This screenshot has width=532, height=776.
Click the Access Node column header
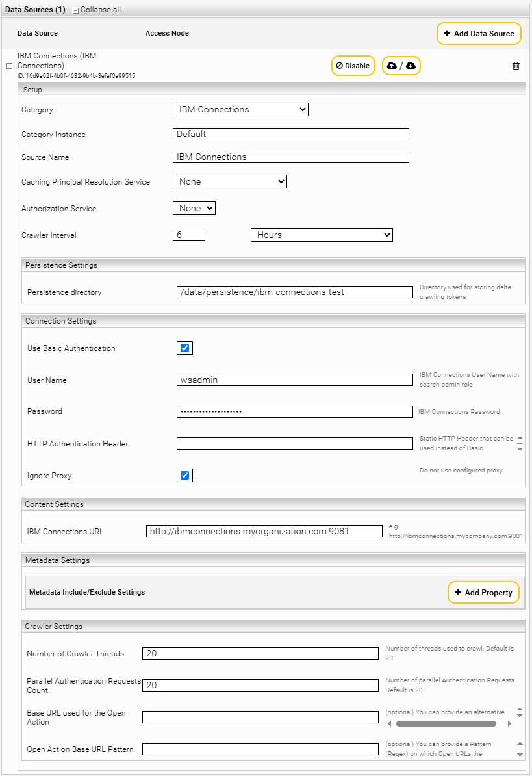coord(167,33)
